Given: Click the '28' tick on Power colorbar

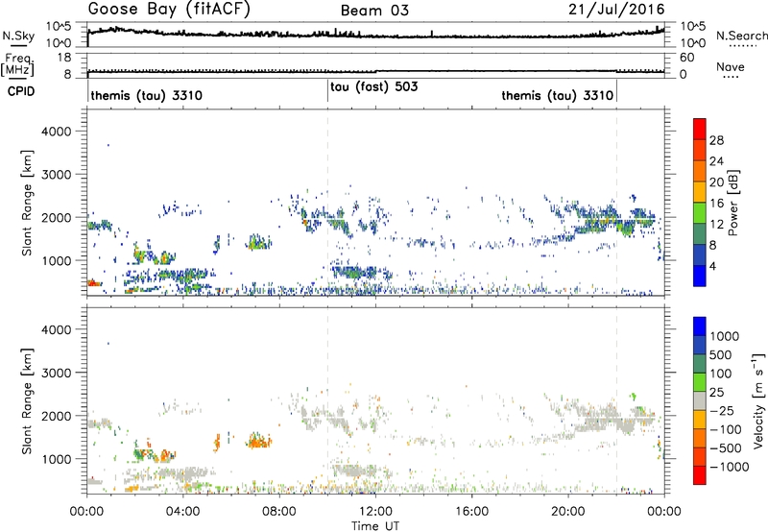Looking at the screenshot, I should (x=716, y=140).
